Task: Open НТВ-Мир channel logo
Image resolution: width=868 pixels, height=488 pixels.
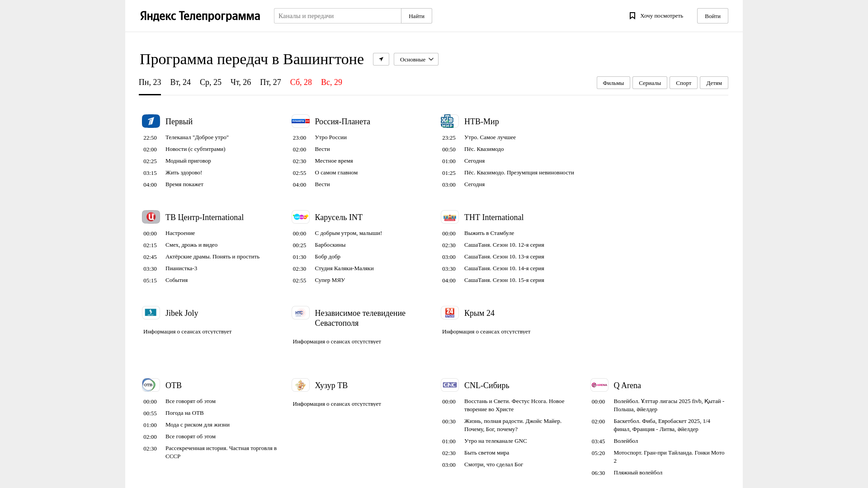Action: tap(450, 121)
